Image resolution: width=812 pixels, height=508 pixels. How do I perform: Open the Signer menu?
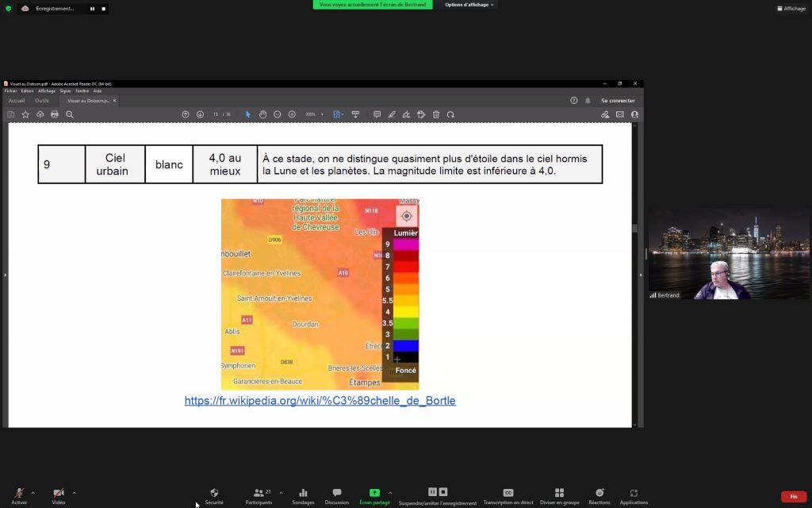[x=65, y=91]
